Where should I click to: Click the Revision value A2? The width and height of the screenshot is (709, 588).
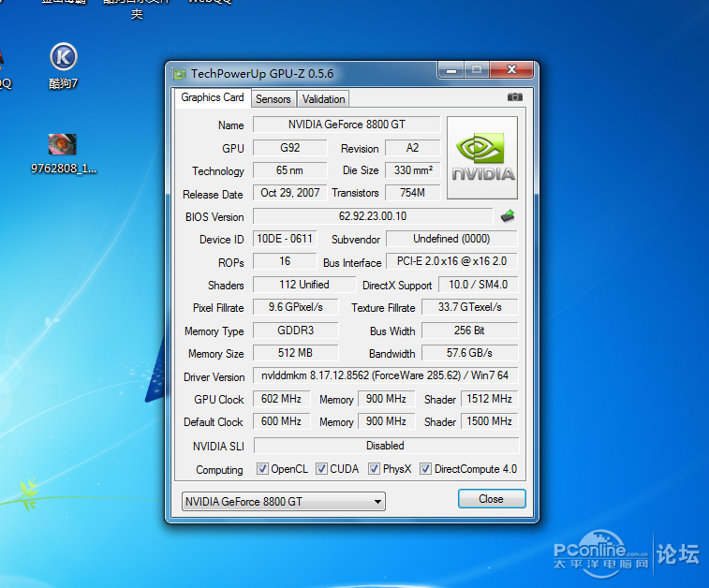412,148
